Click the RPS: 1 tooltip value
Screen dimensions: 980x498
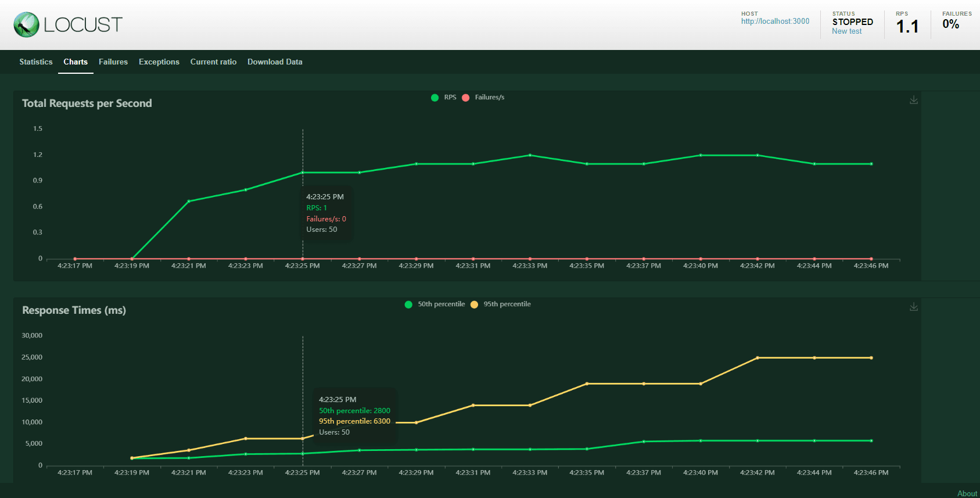click(x=317, y=208)
